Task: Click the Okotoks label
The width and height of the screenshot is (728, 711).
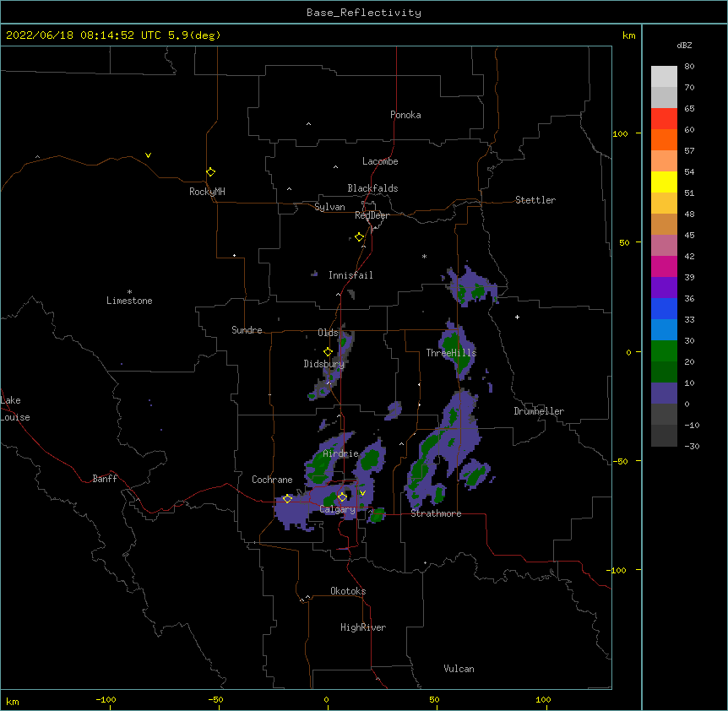Action: [348, 591]
